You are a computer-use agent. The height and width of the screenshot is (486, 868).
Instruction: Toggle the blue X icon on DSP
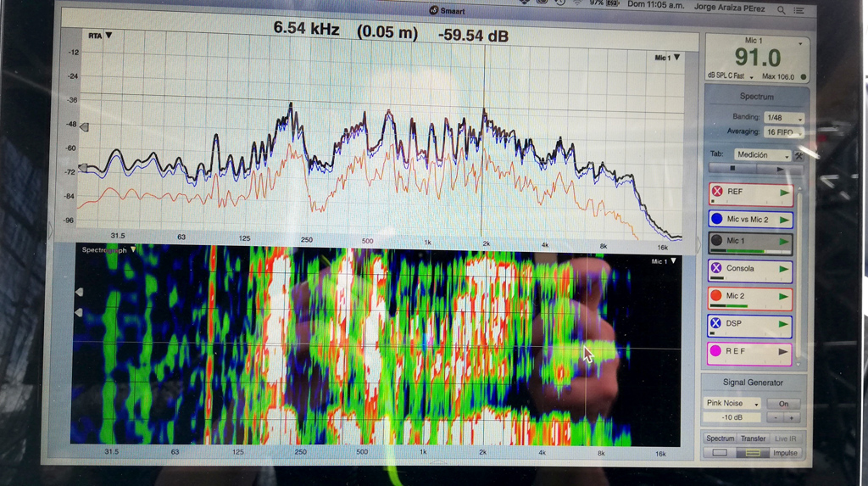point(715,323)
